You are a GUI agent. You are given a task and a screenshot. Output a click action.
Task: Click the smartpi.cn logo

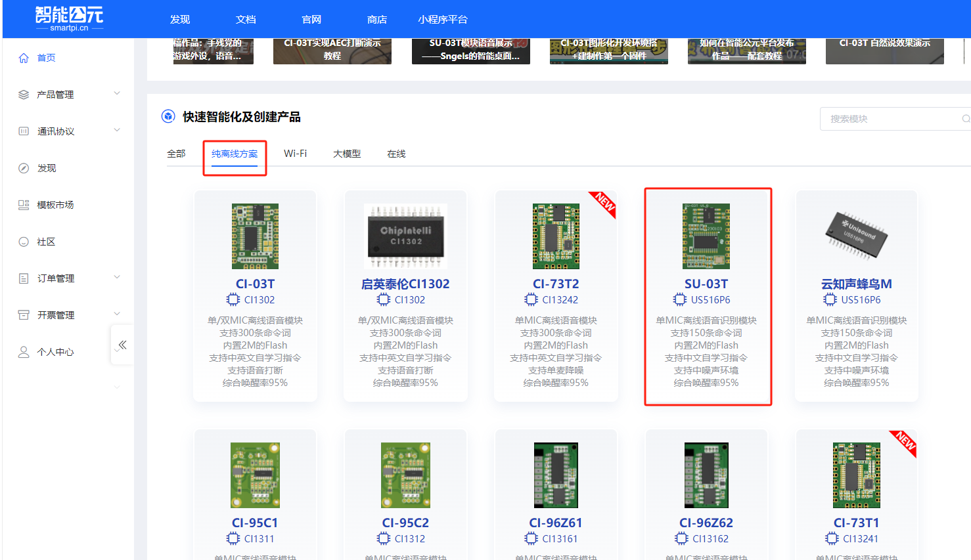tap(69, 18)
